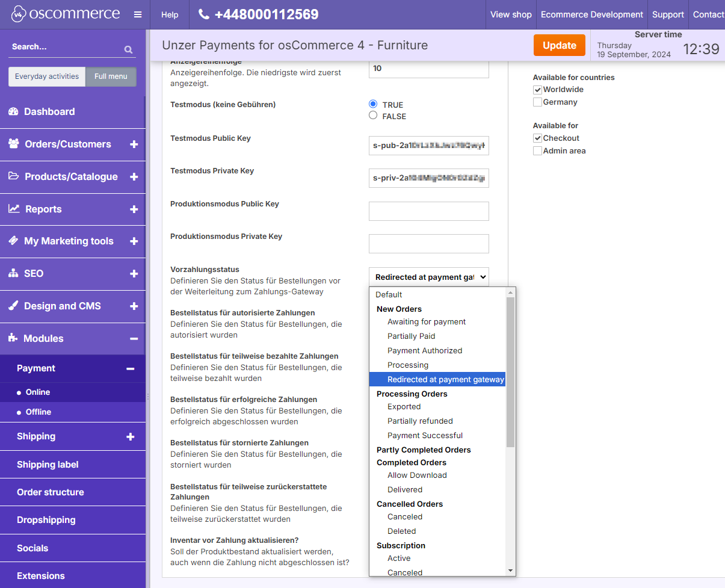Click the Dashboard gauge icon
This screenshot has height=588, width=725.
pos(13,111)
